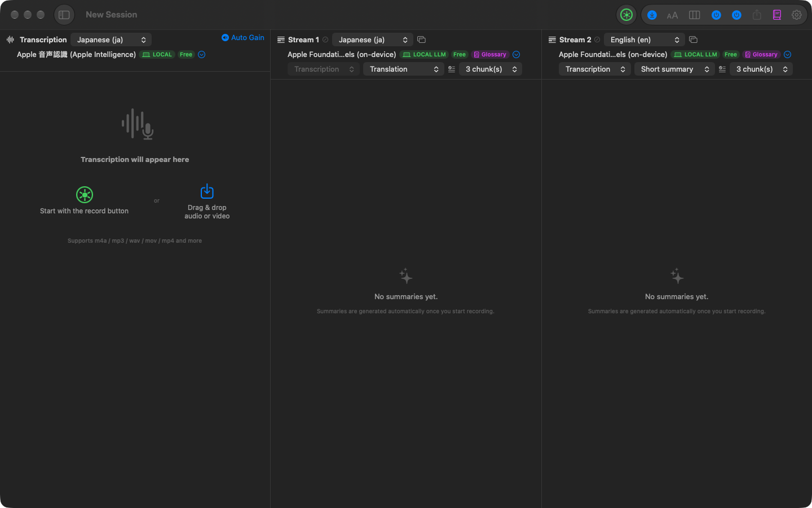
Task: Click the window stack icon in Stream 2
Action: click(x=693, y=40)
